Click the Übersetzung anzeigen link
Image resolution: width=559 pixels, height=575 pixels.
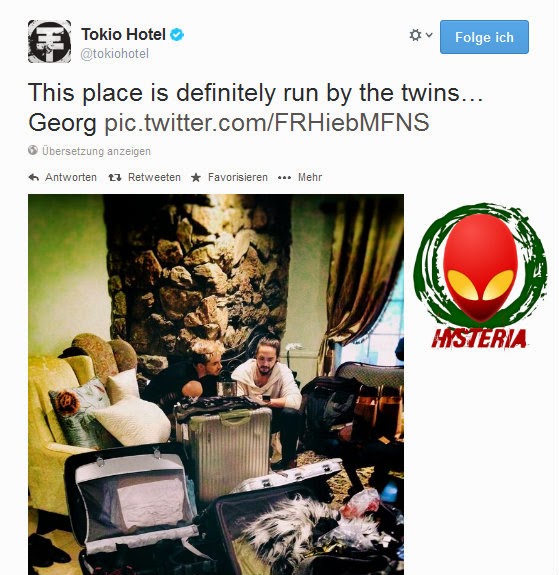coord(96,151)
